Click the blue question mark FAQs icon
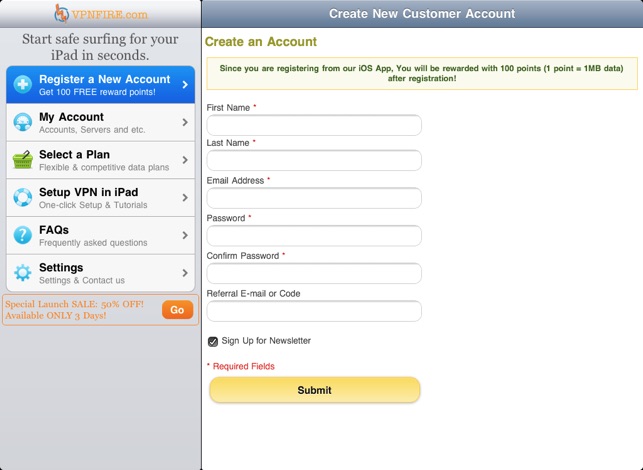 click(23, 235)
